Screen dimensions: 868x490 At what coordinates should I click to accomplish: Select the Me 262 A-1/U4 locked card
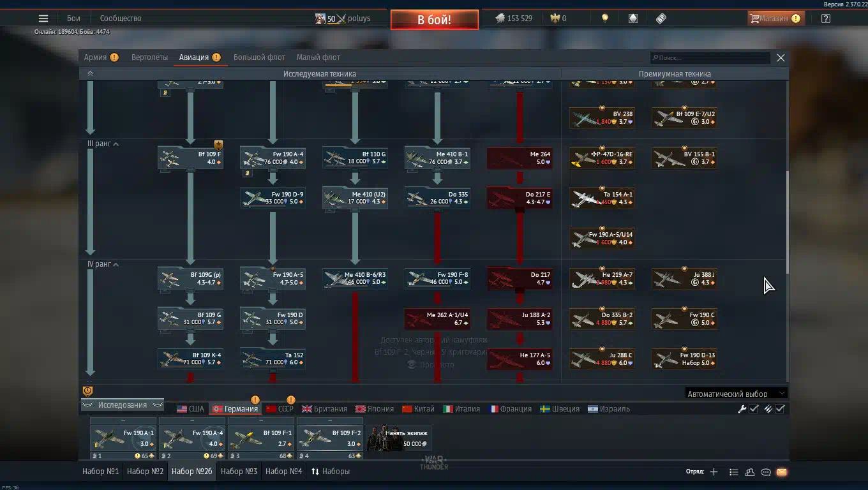437,319
